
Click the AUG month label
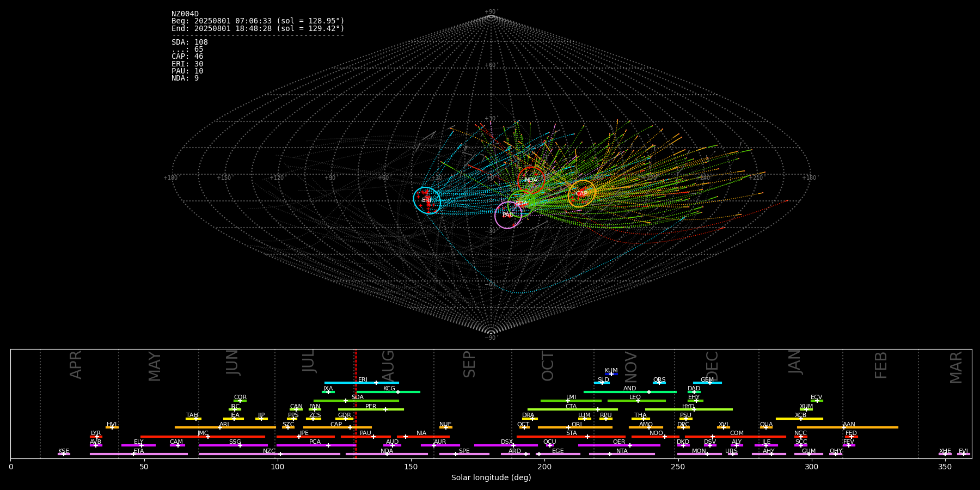pos(388,365)
